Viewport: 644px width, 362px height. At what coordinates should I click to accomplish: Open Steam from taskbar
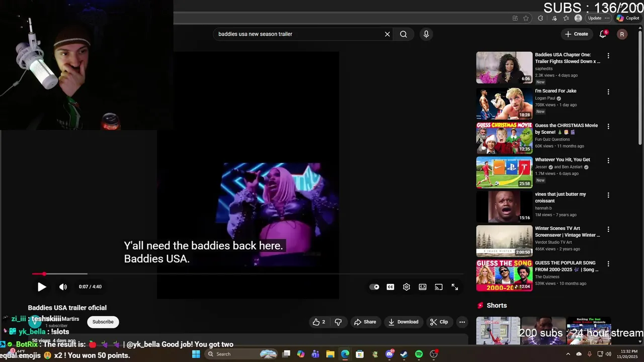click(x=404, y=354)
